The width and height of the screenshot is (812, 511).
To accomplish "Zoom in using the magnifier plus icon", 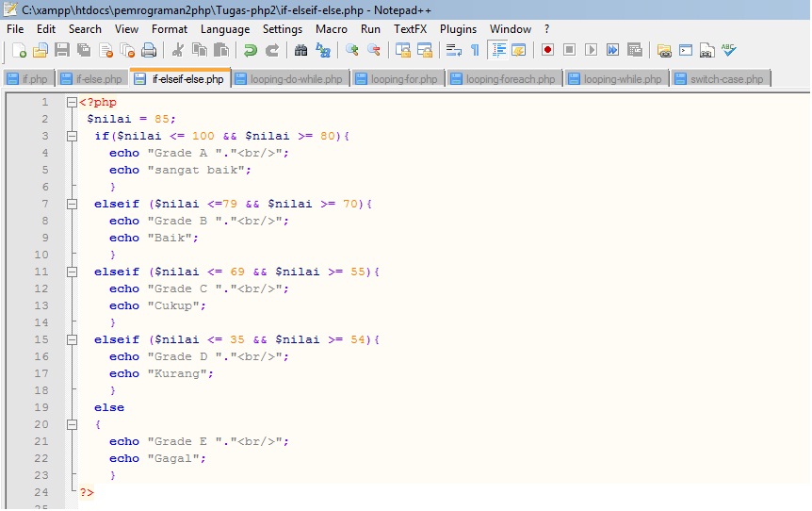I will 352,50.
